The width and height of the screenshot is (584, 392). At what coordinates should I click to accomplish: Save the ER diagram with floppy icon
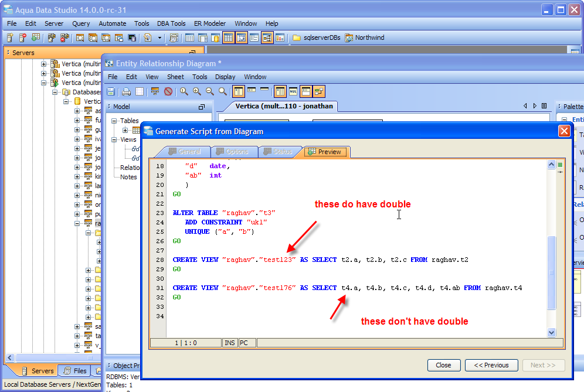point(111,91)
